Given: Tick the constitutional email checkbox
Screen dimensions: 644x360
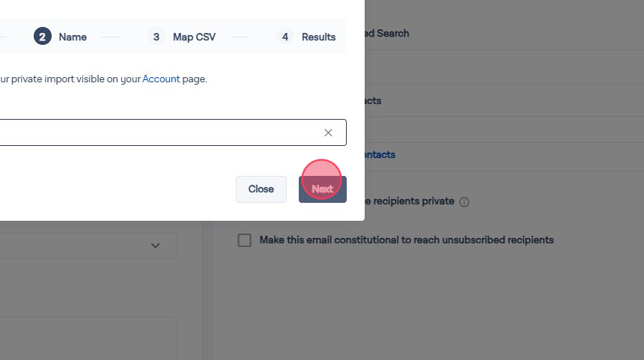Looking at the screenshot, I should (244, 240).
